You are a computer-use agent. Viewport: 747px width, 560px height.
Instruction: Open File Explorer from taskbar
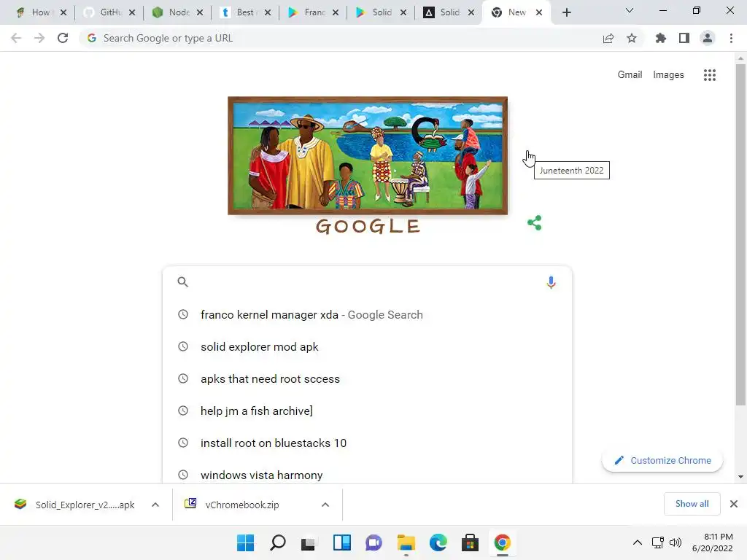(406, 542)
